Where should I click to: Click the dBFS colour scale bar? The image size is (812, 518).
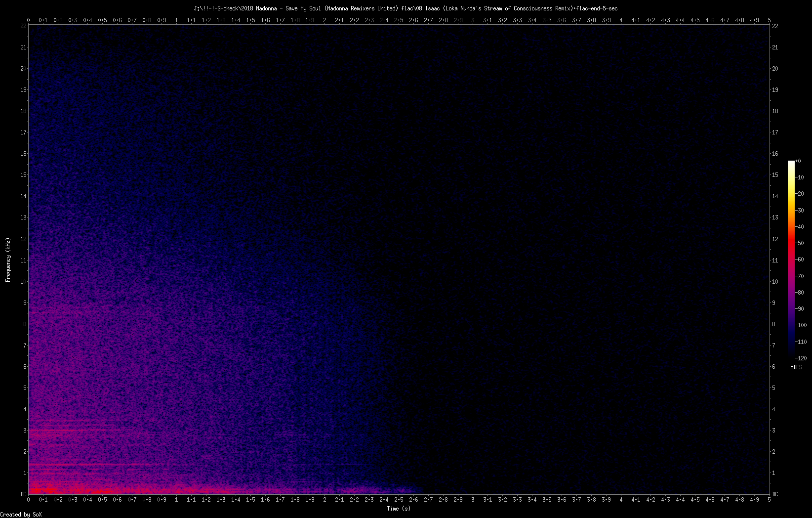pyautogui.click(x=791, y=259)
